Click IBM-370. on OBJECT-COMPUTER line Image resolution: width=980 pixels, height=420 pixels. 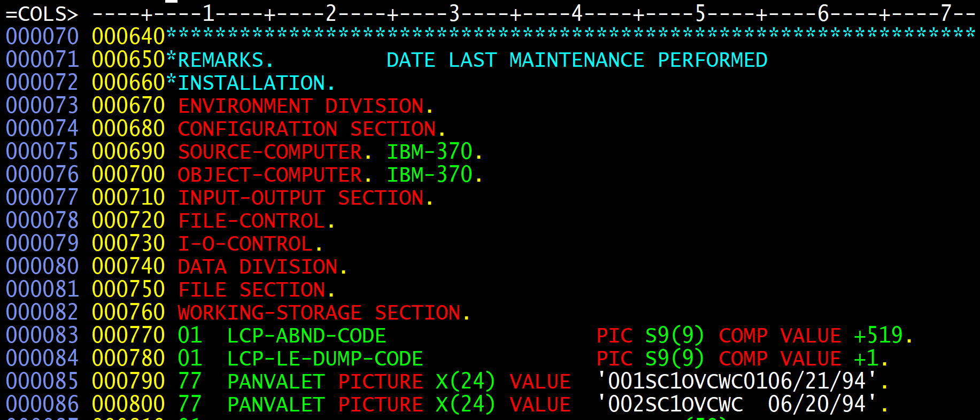tap(435, 175)
